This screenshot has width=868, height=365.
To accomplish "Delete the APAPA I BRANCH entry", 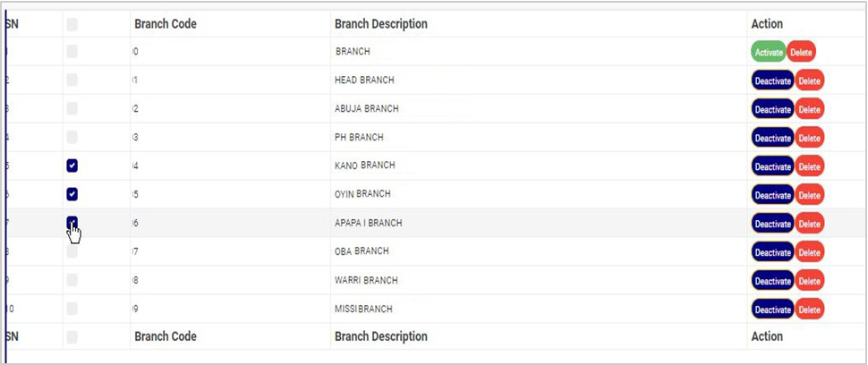I will (809, 225).
